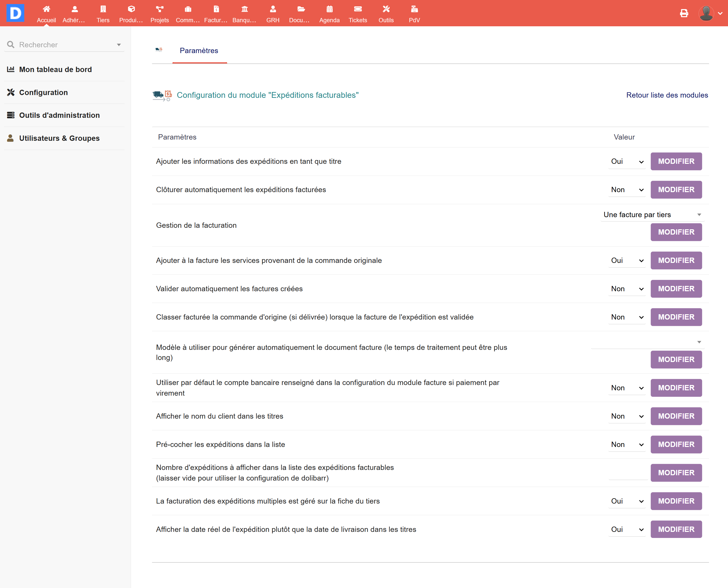
Task: Select the Paramètres tab
Action: pyautogui.click(x=199, y=51)
